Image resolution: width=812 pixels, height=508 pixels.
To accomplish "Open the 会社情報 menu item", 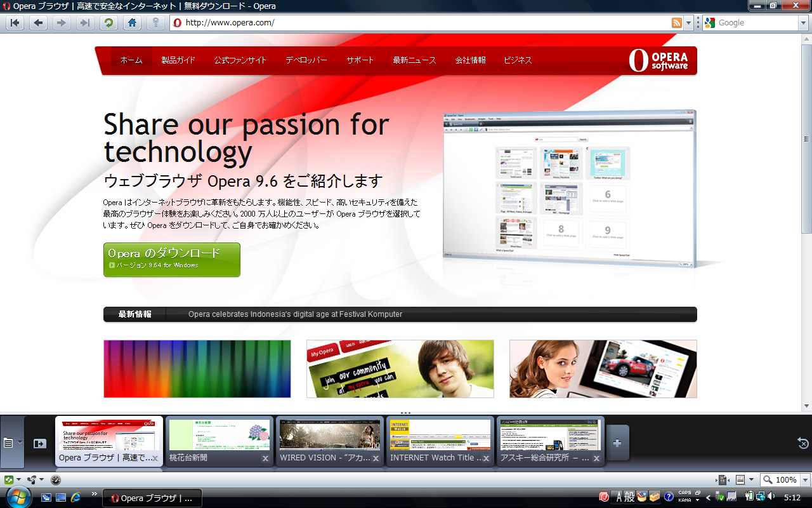I will click(470, 60).
